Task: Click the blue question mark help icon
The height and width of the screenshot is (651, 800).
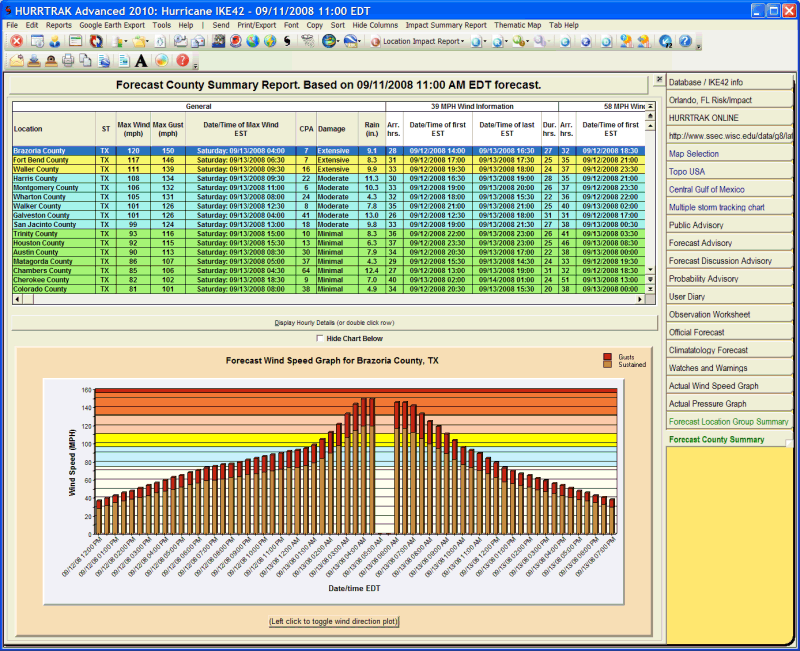Action: coord(685,42)
